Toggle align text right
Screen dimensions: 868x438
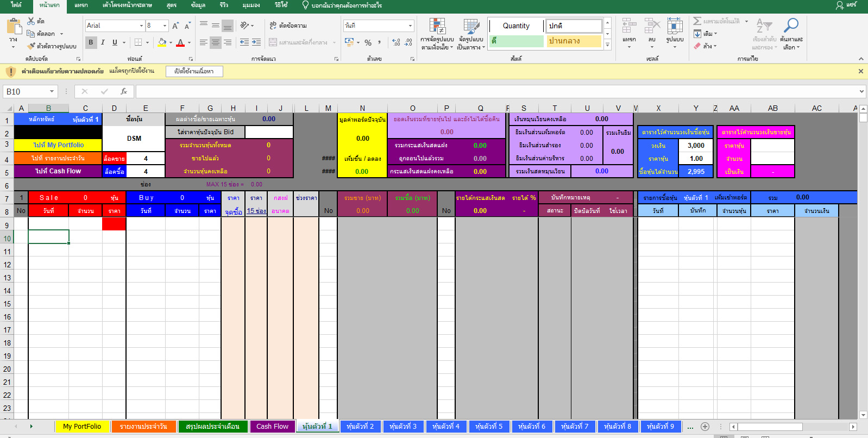[x=228, y=42]
